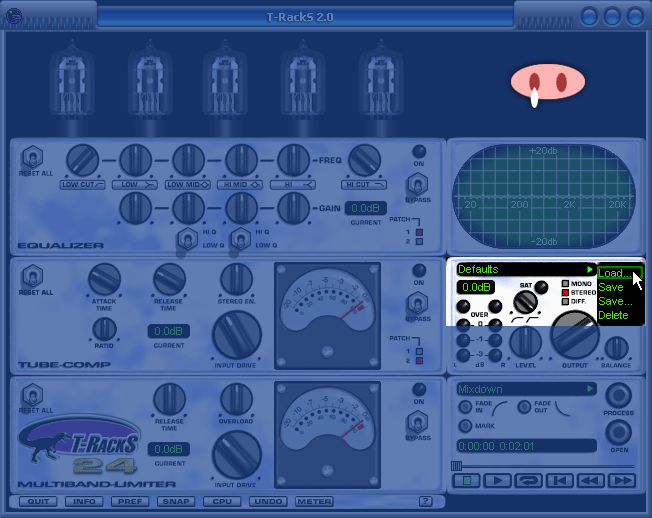The height and width of the screenshot is (518, 652).
Task: Click the Process round button
Action: (x=618, y=395)
